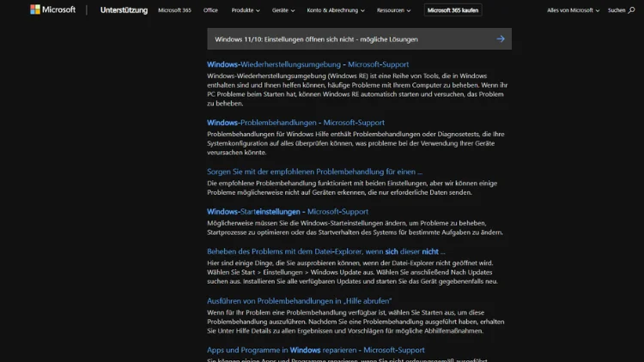Viewport: 644px width, 362px height.
Task: Open Windows-Wiederherstellungsumgebung result
Action: (x=307, y=64)
